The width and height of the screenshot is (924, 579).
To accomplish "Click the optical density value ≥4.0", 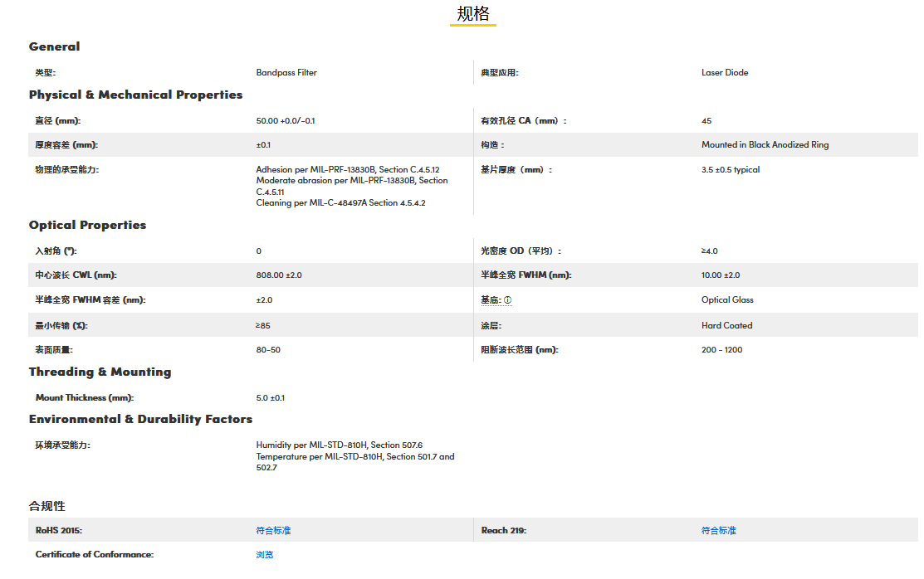I will coord(710,251).
